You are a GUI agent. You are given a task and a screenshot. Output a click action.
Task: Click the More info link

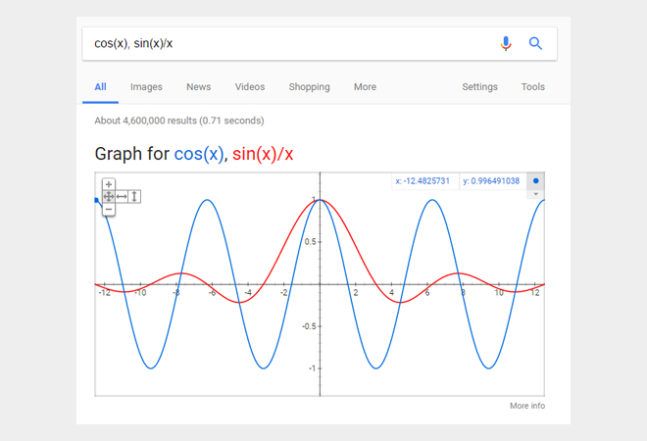pyautogui.click(x=527, y=406)
